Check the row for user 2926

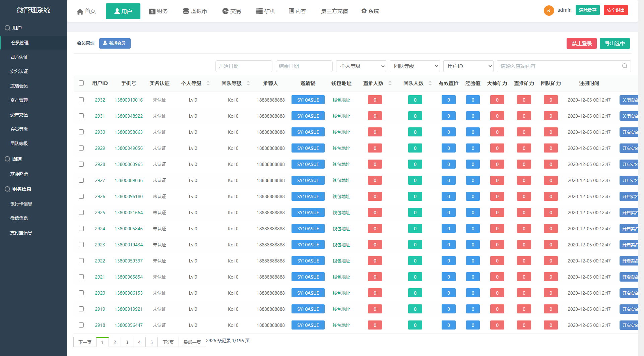(x=81, y=196)
